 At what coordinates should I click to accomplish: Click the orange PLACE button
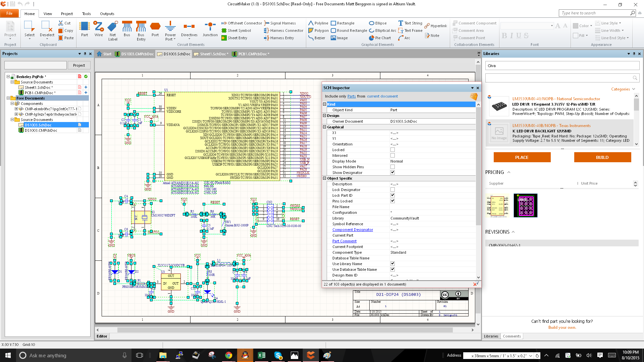(x=522, y=157)
